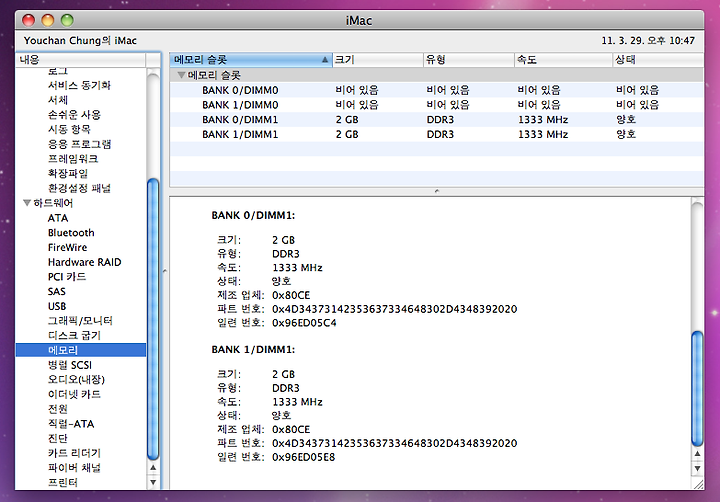The image size is (720, 502).
Task: Select Hardware RAID in sidebar
Action: (84, 262)
